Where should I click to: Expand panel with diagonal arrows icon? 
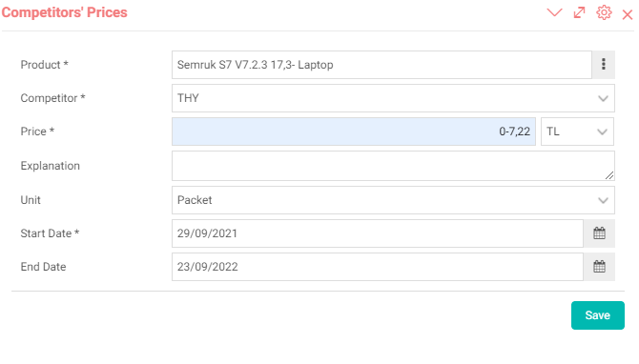[x=579, y=12]
